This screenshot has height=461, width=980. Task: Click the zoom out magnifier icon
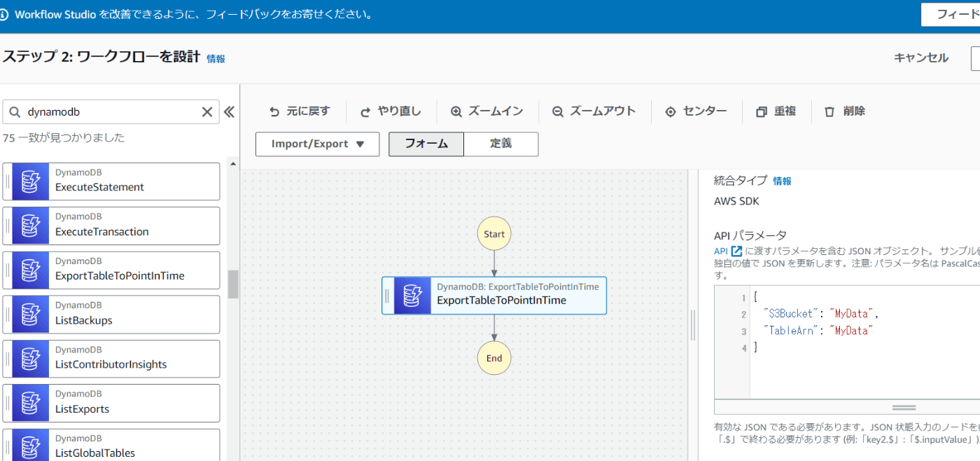558,111
